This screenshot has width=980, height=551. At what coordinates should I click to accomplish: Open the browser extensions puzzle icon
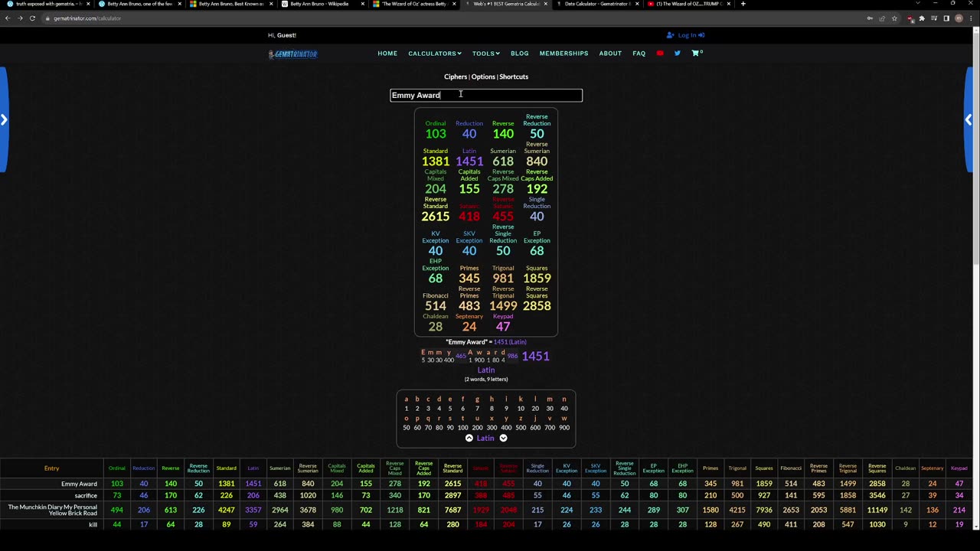pos(922,18)
